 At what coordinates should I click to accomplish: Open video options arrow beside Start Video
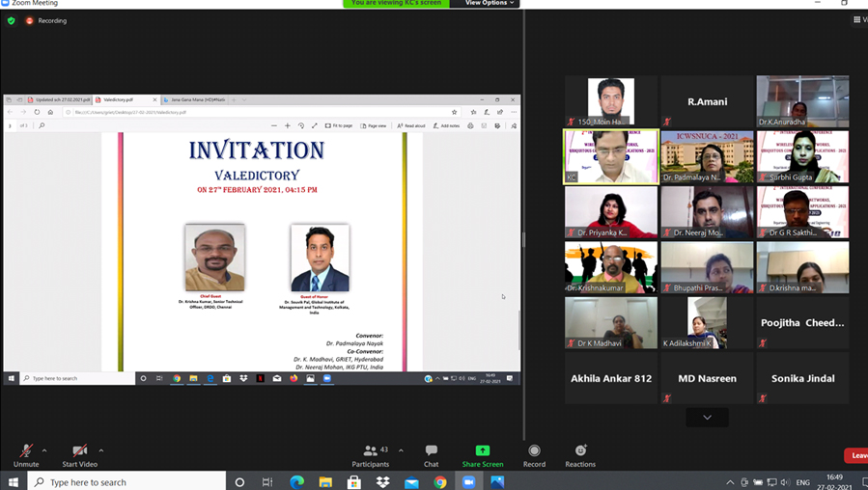point(100,450)
